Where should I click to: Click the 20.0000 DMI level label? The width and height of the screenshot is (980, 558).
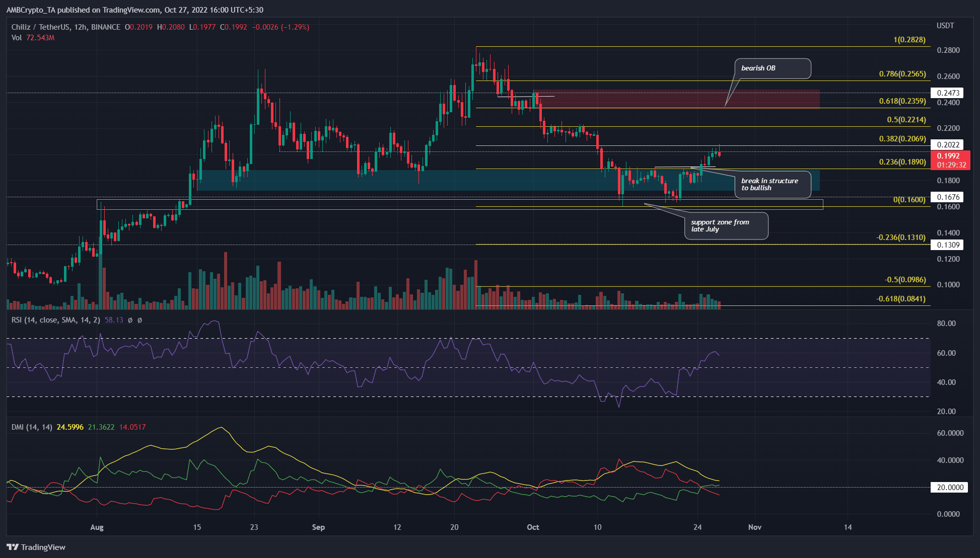[x=950, y=488]
